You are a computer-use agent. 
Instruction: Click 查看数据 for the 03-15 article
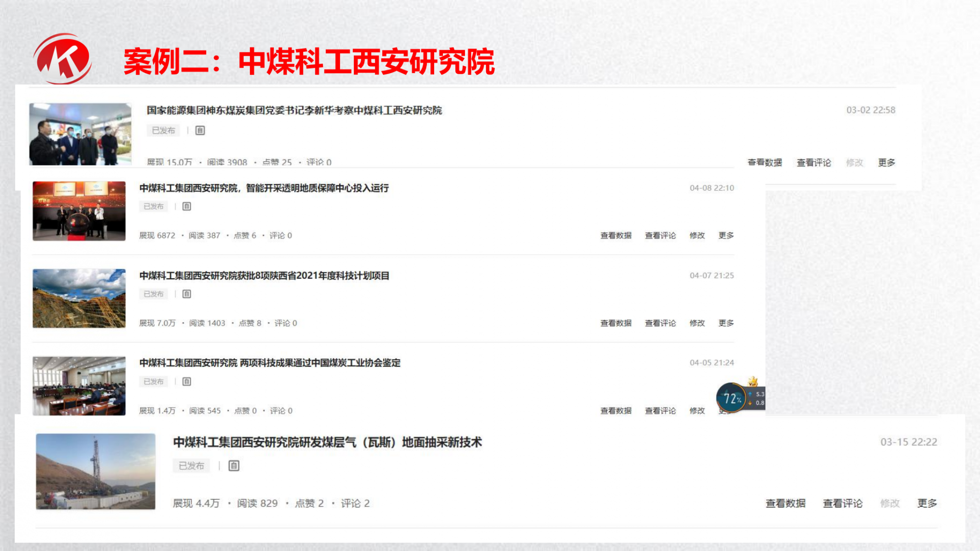pyautogui.click(x=785, y=503)
